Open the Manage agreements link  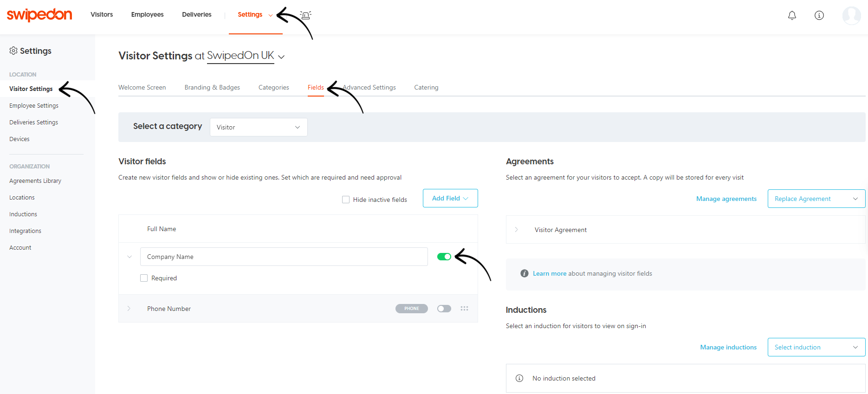726,199
